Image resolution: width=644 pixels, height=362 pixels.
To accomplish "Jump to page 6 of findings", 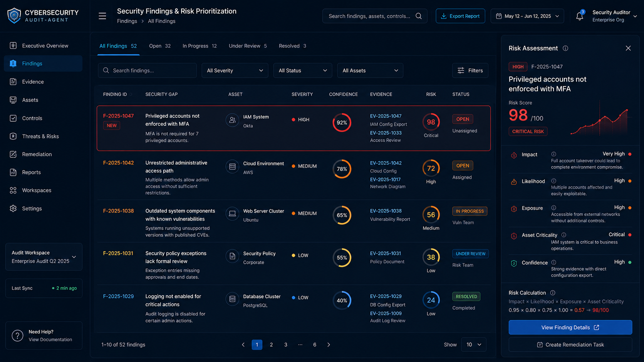I will [315, 345].
